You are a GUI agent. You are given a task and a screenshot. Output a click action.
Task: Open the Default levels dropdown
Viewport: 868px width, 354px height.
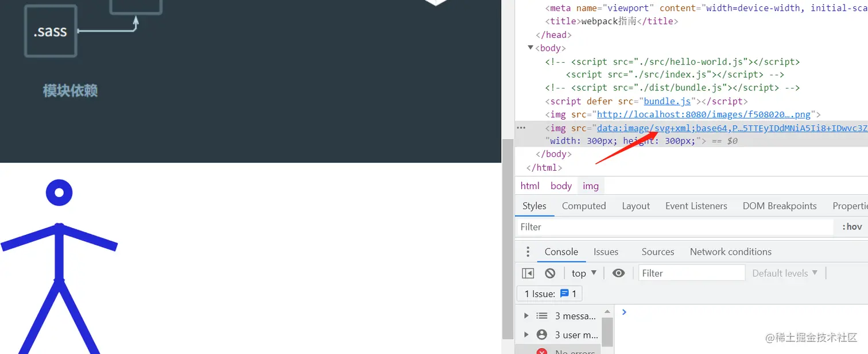coord(785,273)
